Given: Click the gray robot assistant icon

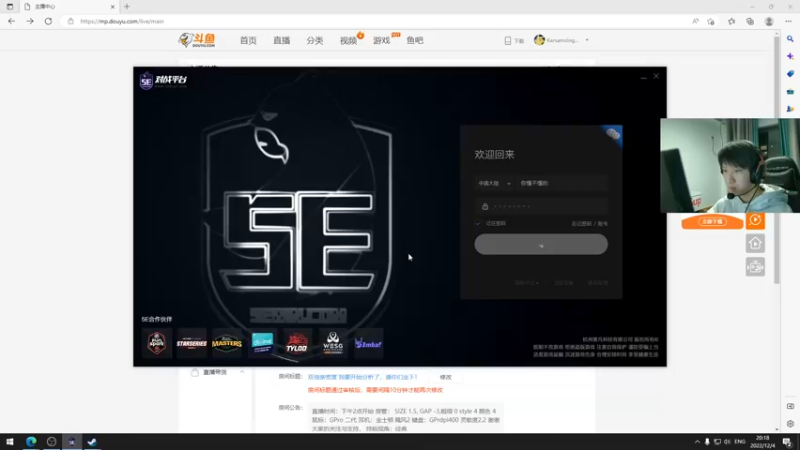Looking at the screenshot, I should click(755, 267).
